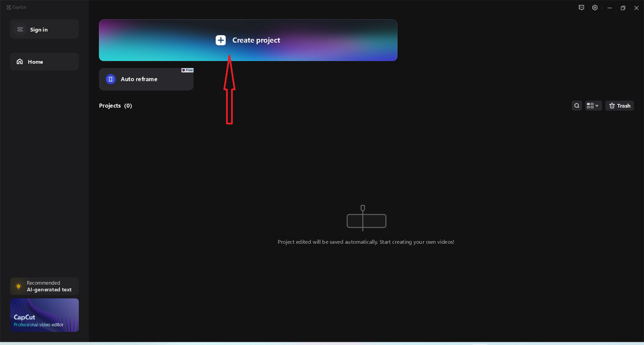The height and width of the screenshot is (345, 644).
Task: Click the CapCut logo in title bar
Action: [16, 8]
